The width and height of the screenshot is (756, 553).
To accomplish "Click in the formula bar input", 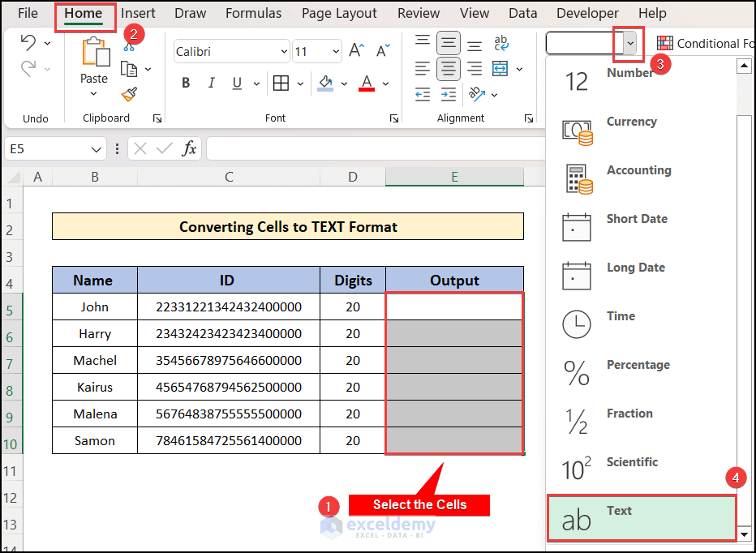I will point(376,148).
